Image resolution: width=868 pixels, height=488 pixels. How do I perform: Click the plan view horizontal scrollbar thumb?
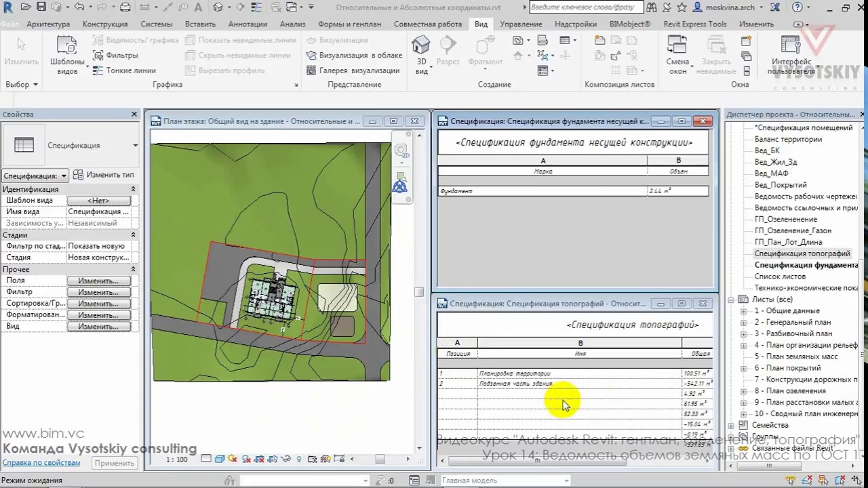[380, 459]
